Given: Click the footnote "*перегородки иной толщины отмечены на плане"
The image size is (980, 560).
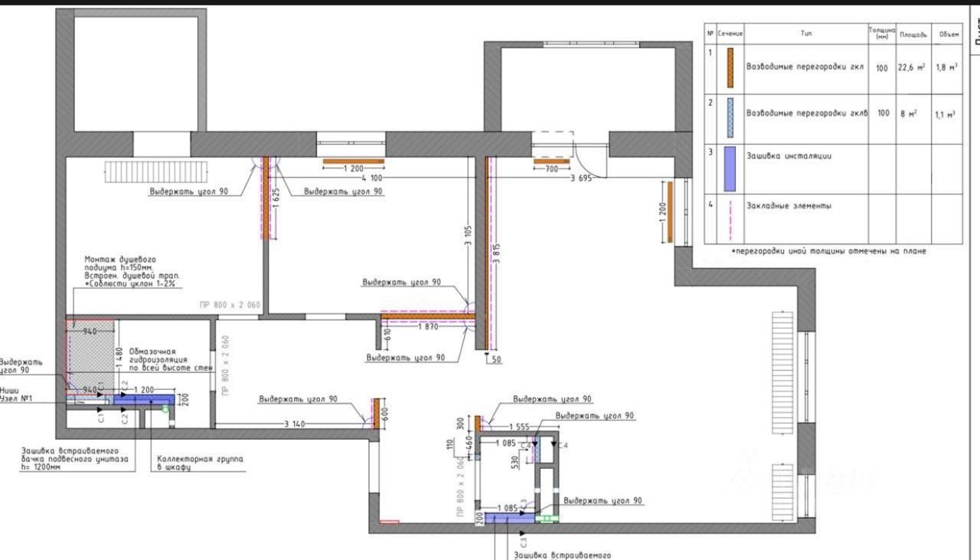Looking at the screenshot, I should 828,251.
